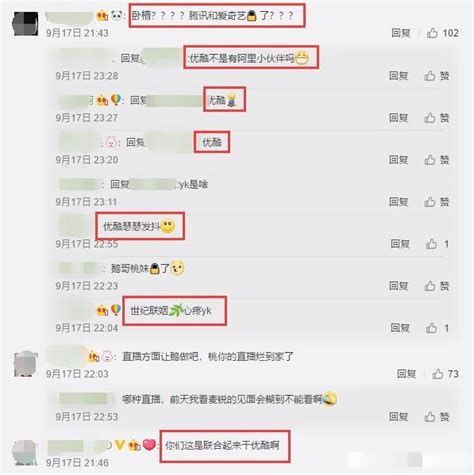Like the 22:03 comment with 73 likes
The width and height of the screenshot is (474, 475).
point(438,374)
